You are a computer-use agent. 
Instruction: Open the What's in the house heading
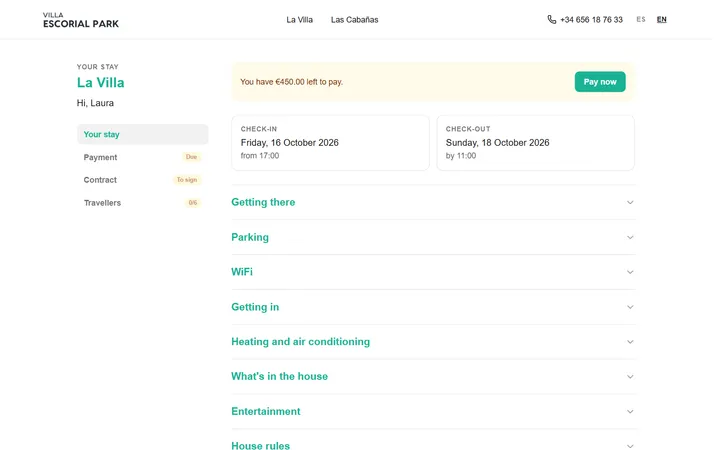click(279, 376)
